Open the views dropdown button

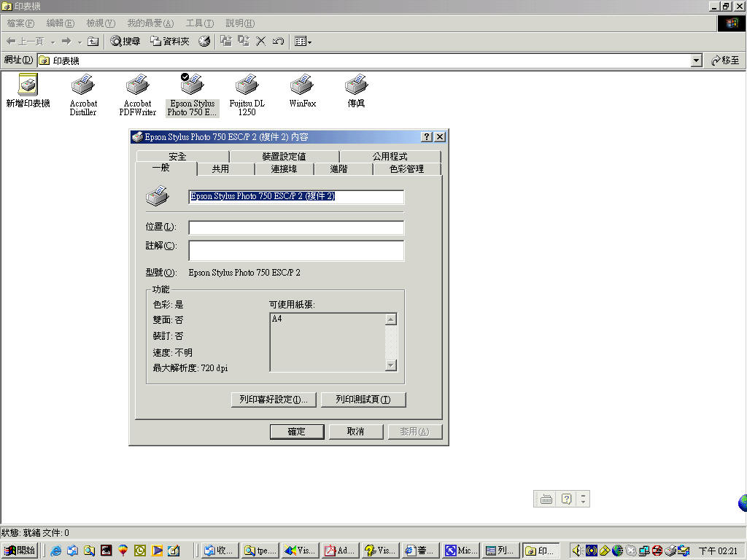point(303,42)
